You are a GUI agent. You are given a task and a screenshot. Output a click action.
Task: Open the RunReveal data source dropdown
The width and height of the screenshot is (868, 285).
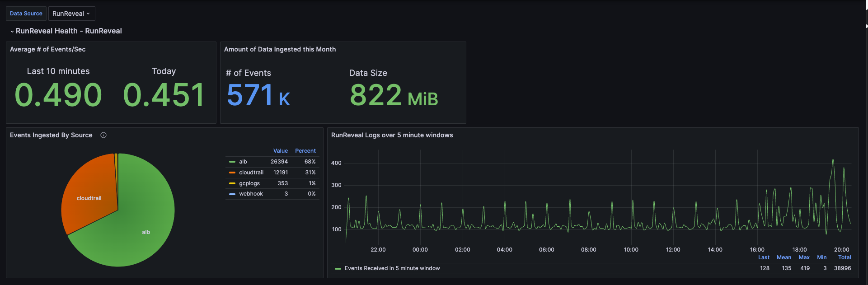pos(71,14)
